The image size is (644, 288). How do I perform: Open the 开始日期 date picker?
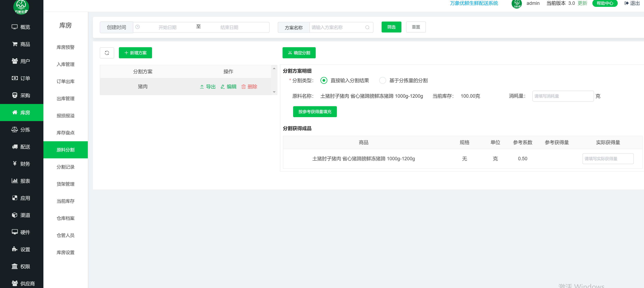tap(168, 28)
